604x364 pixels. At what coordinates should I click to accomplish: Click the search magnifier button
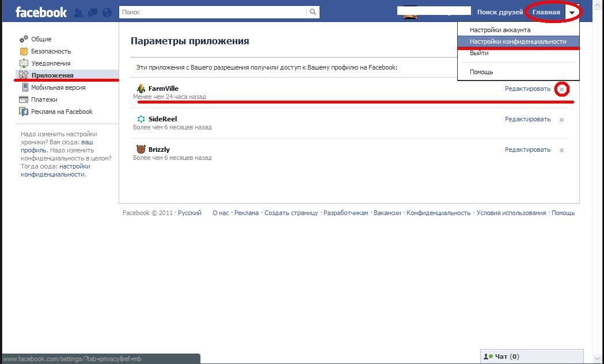tap(313, 12)
